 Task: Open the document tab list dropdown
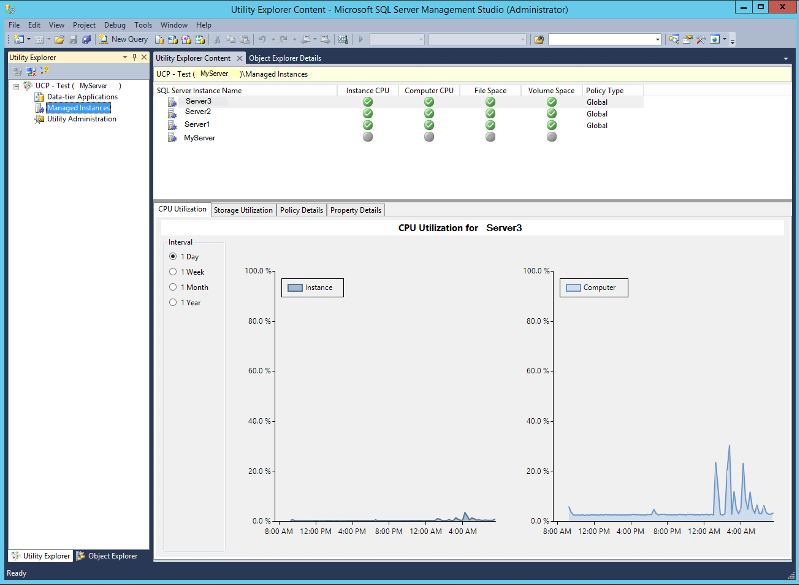click(785, 59)
